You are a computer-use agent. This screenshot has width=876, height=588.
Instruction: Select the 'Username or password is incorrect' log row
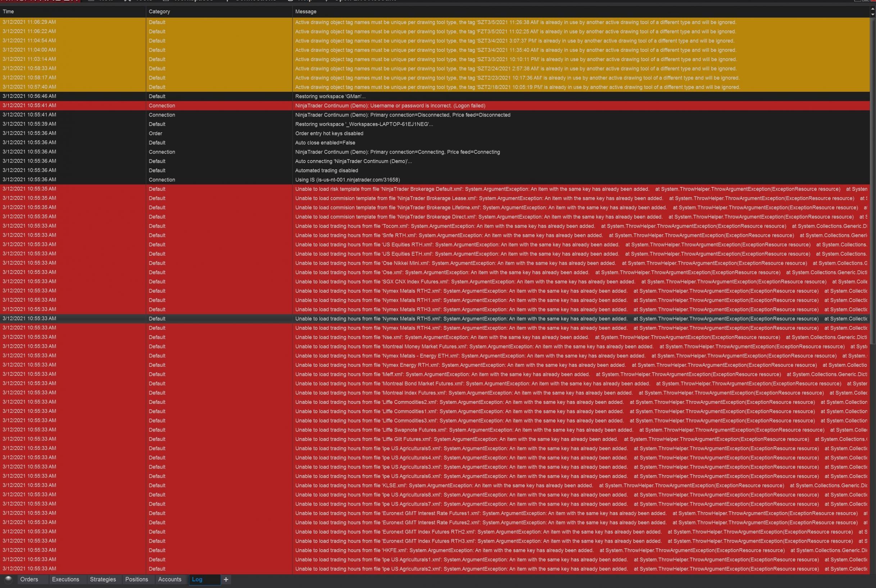435,106
